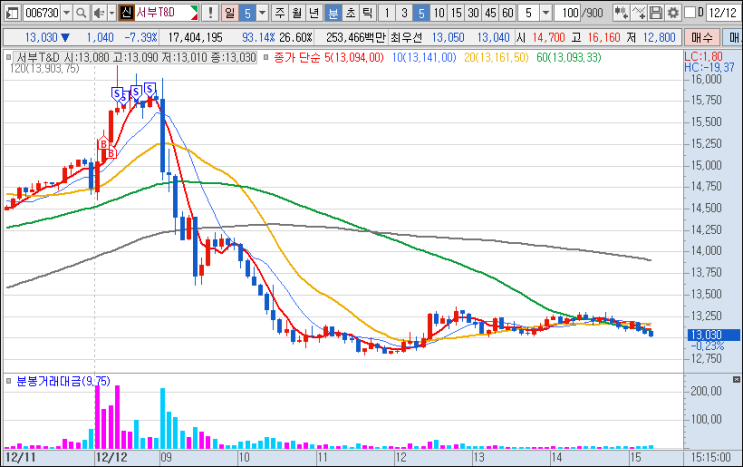743x467 pixels.
Task: Click the small square before 분봉거래대금 label
Action: pyautogui.click(x=9, y=381)
